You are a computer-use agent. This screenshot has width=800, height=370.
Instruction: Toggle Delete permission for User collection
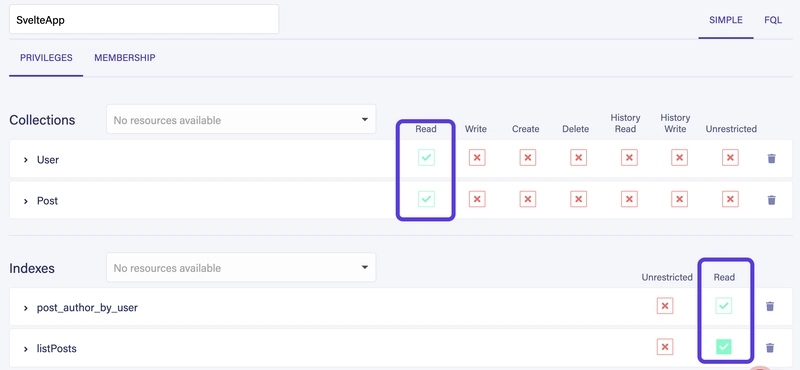[x=578, y=158]
